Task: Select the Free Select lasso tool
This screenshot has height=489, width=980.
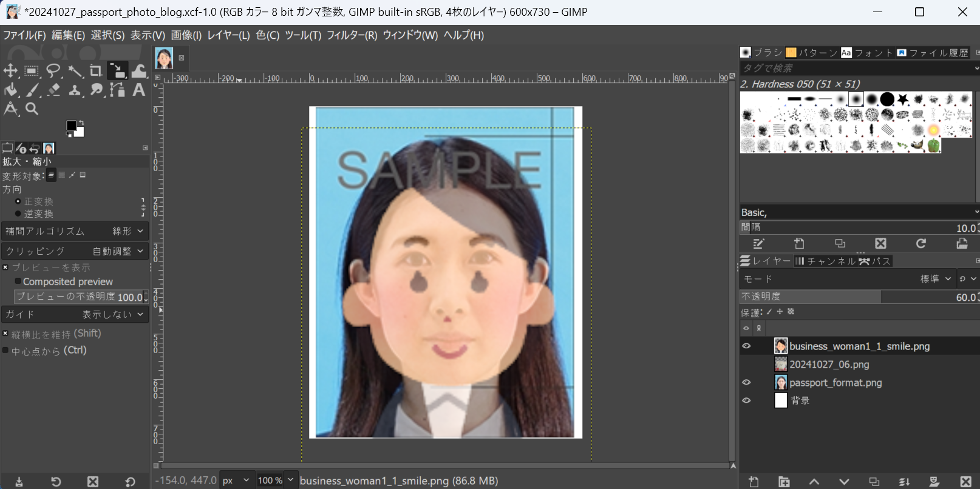Action: click(x=53, y=71)
